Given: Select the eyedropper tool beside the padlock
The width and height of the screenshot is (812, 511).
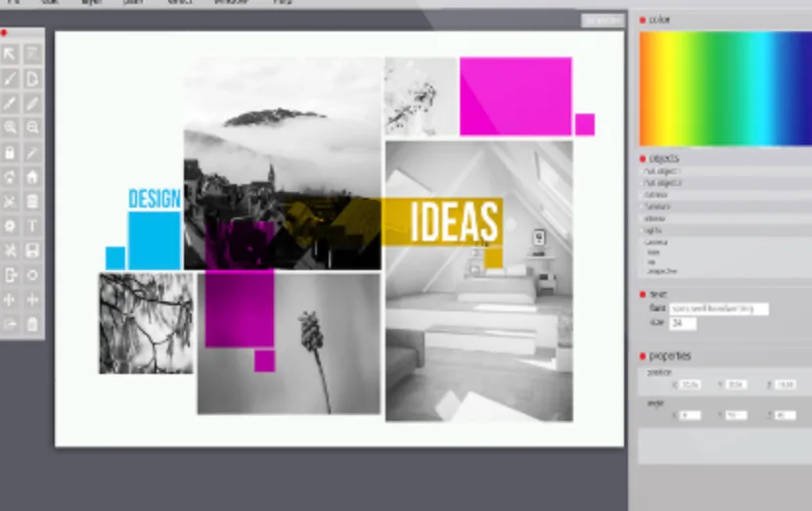Looking at the screenshot, I should pyautogui.click(x=32, y=153).
